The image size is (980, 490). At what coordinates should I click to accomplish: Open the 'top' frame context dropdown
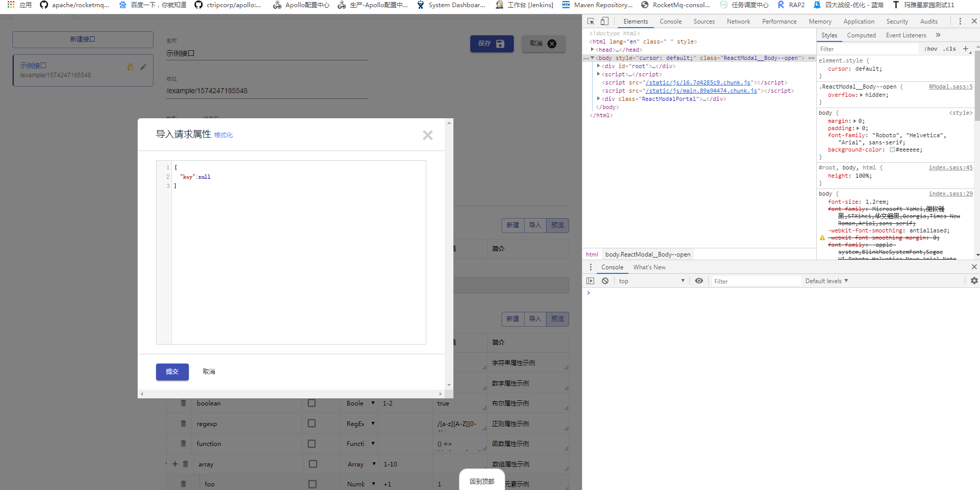coord(652,281)
